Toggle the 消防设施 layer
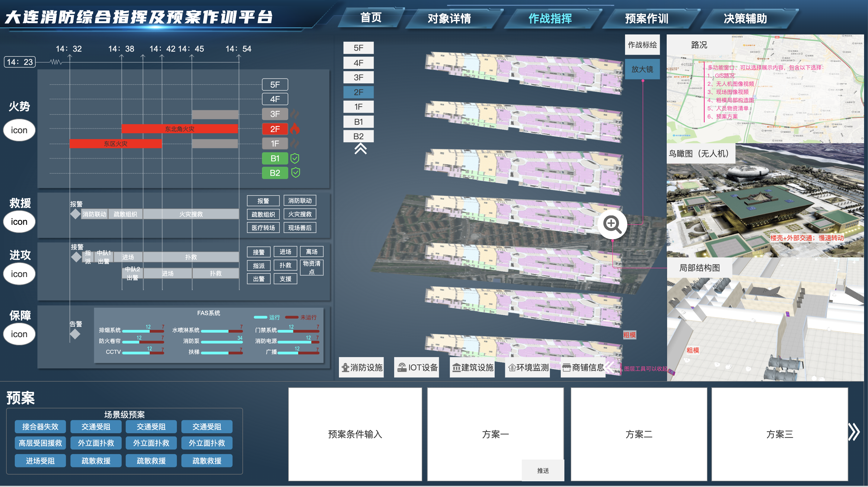Viewport: 868px width, 487px height. [x=362, y=367]
